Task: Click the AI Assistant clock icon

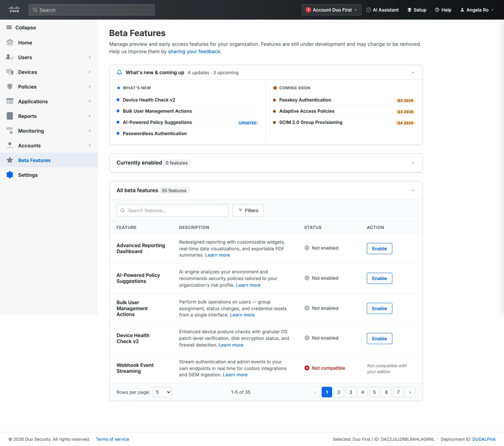Action: pos(368,10)
